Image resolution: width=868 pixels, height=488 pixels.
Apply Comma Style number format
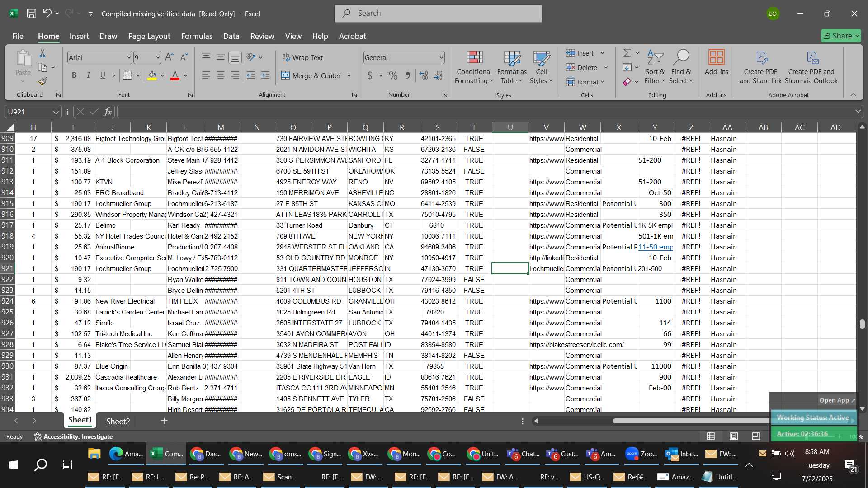coord(408,75)
